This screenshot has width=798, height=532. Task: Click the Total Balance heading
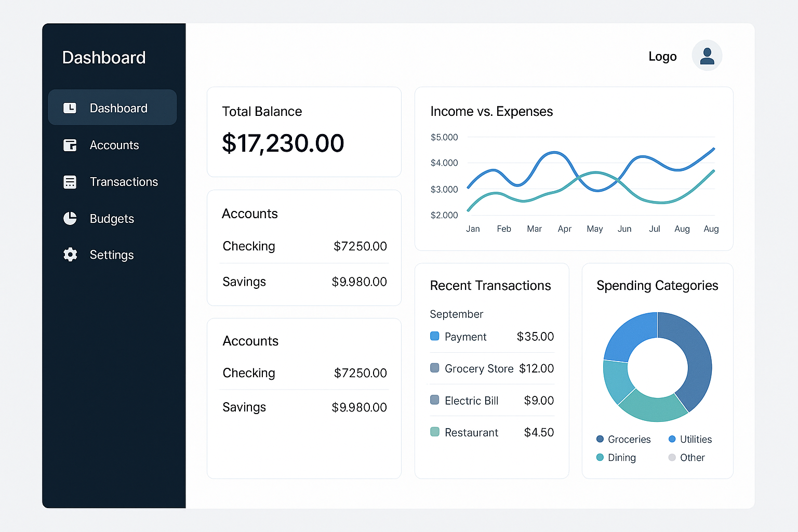point(262,112)
